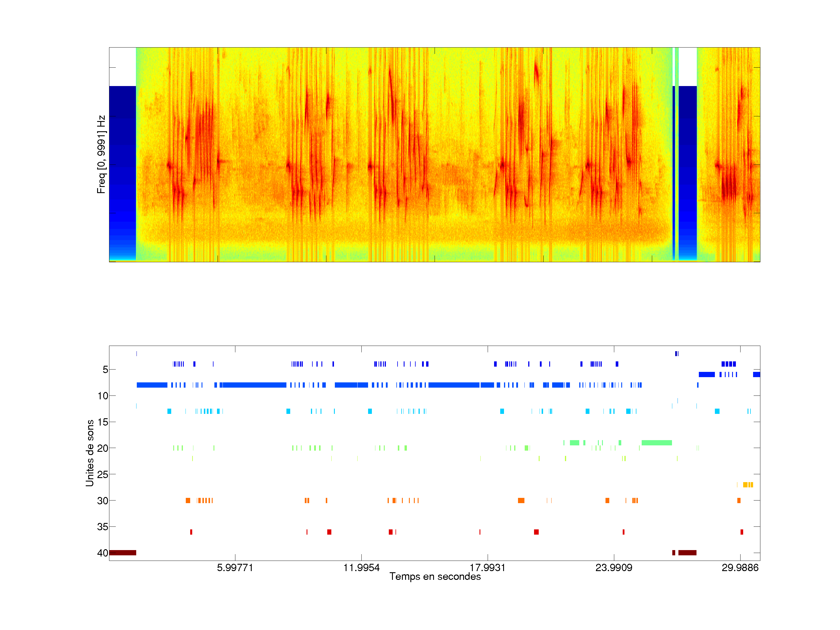Click the white box at spectrogram's top-left corner

[122, 67]
